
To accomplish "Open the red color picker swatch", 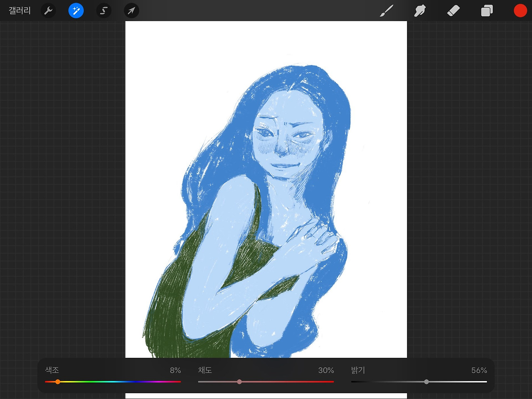I will tap(520, 11).
